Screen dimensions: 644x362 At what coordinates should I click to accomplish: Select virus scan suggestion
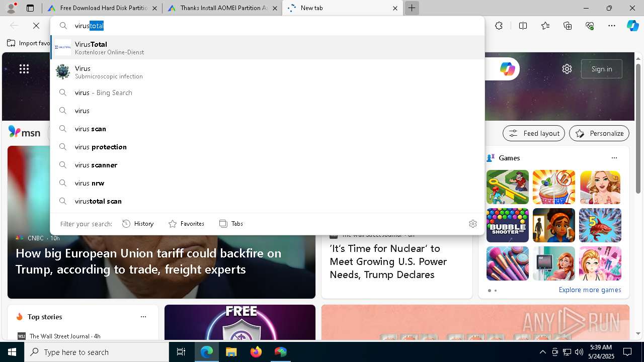268,129
